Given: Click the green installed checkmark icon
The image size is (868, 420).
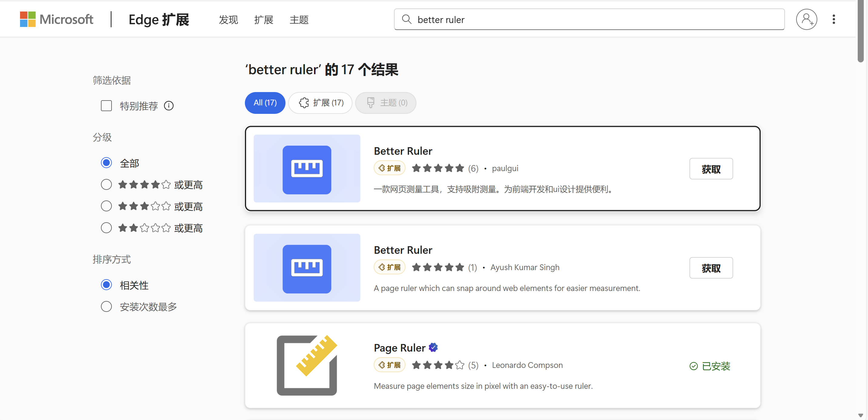Looking at the screenshot, I should [x=693, y=366].
